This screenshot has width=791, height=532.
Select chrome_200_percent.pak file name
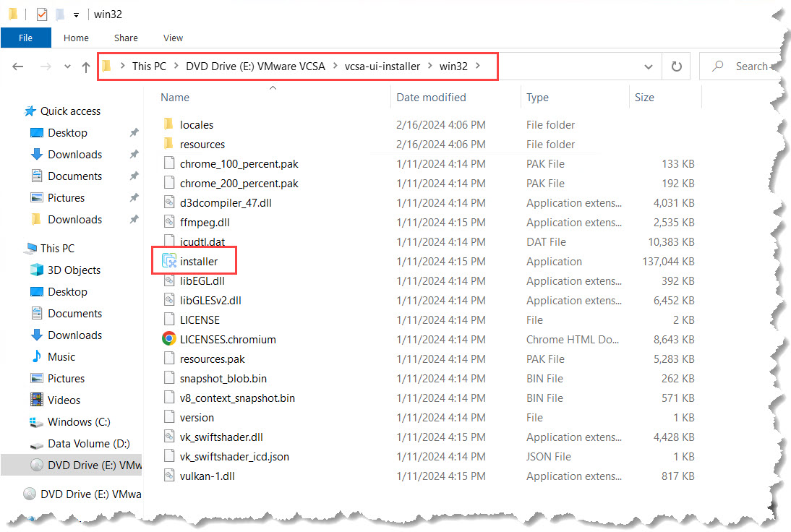(x=239, y=184)
